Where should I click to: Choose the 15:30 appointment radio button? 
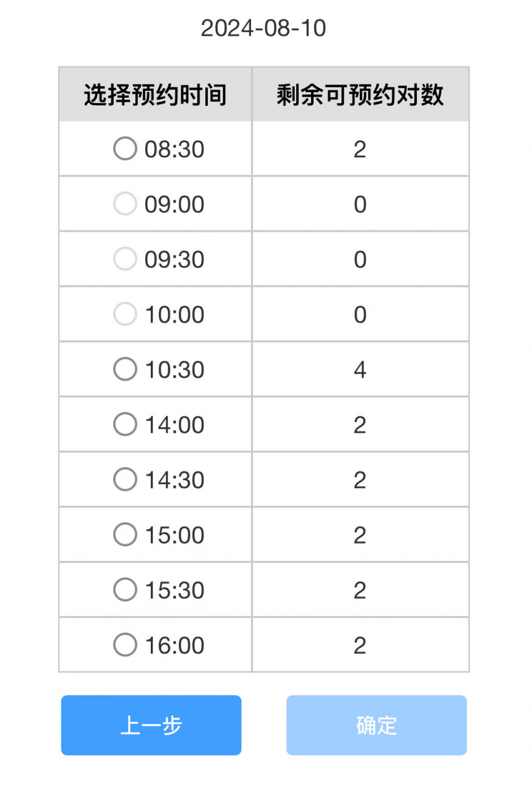125,590
